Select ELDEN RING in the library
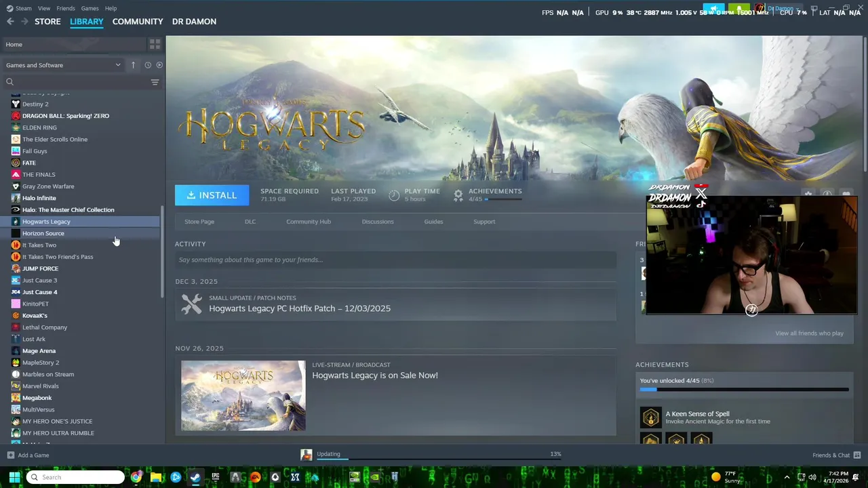Viewport: 868px width, 488px height. 39,127
